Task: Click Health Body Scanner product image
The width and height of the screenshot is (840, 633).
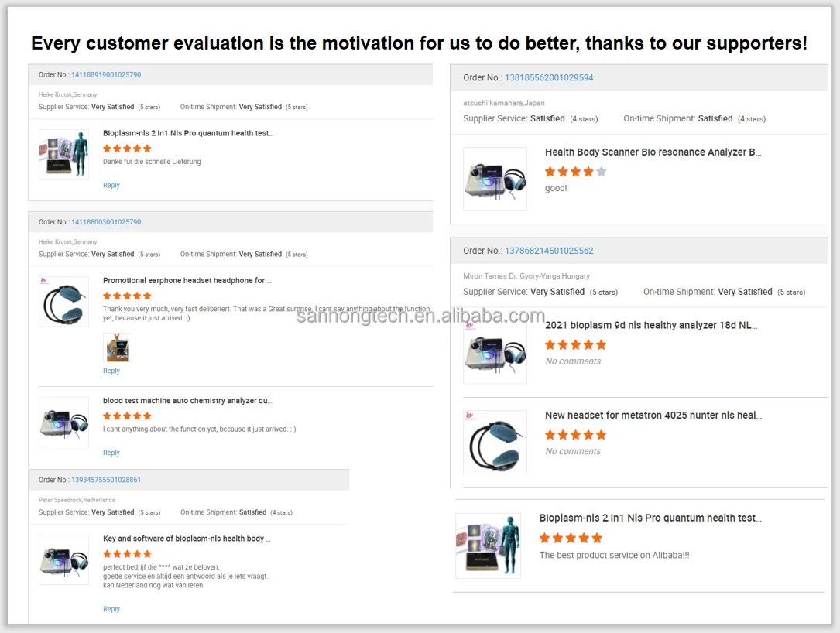Action: 495,179
